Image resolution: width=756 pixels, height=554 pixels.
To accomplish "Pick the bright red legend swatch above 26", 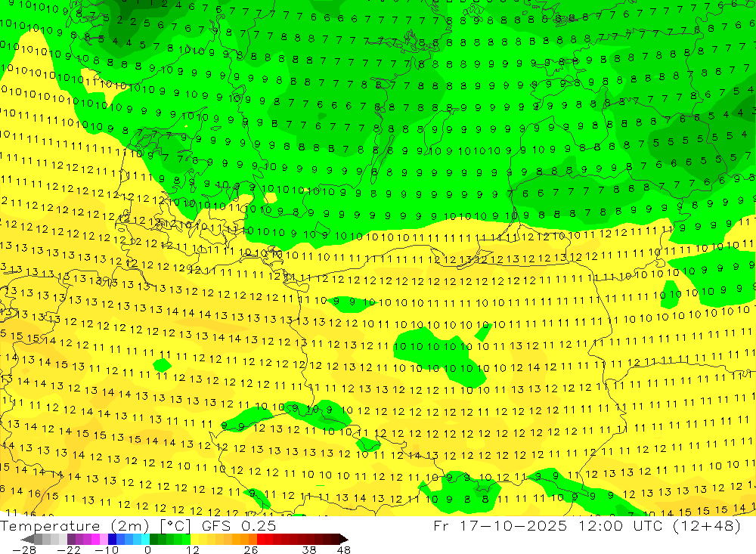I will [x=261, y=539].
